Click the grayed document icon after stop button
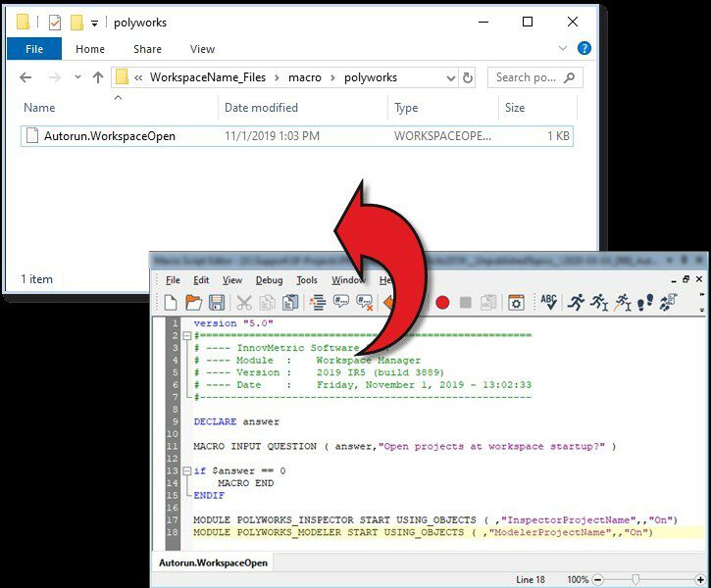The image size is (711, 588). point(488,303)
